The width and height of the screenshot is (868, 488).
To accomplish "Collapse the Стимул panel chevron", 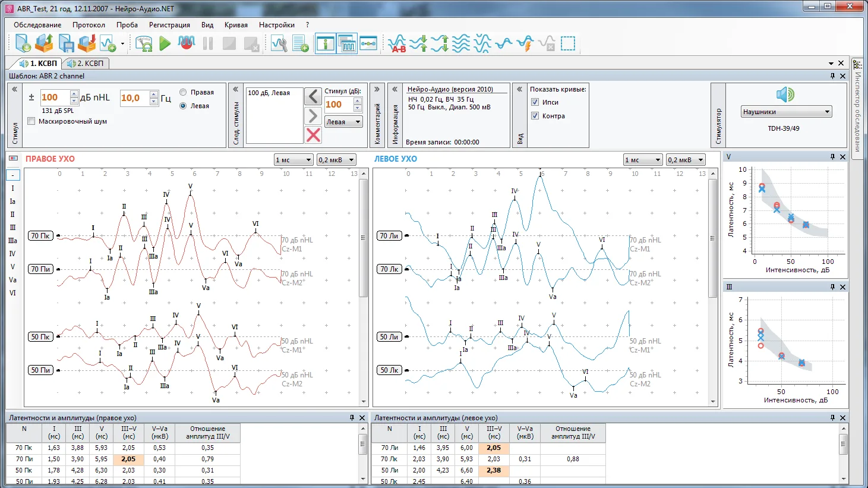I will pos(15,89).
